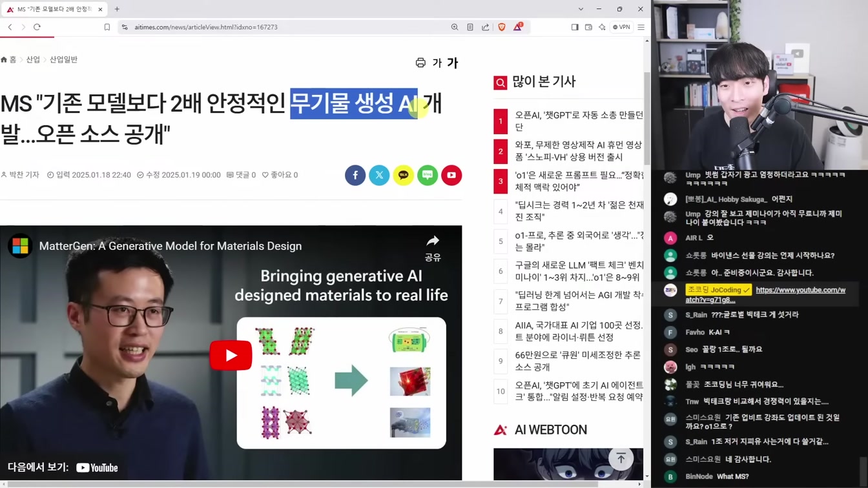Open 산업일반 breadcrumb category
The width and height of the screenshot is (868, 488).
point(63,59)
